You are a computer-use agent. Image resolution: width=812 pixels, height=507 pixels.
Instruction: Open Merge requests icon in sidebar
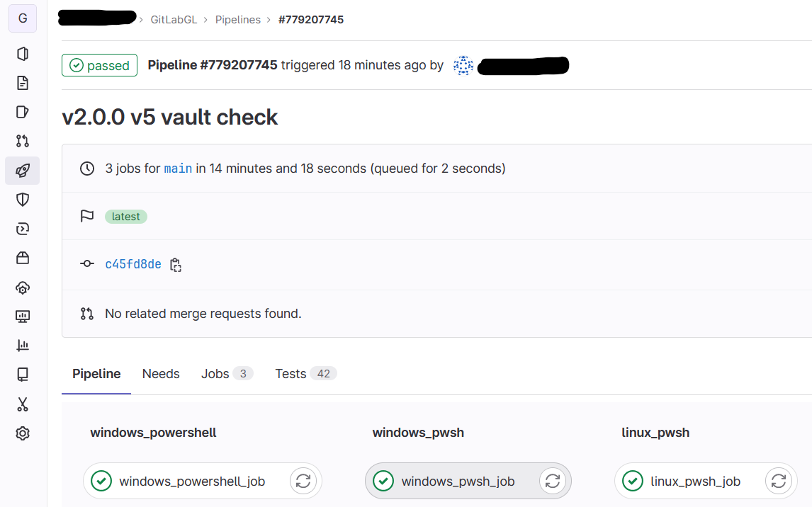click(x=22, y=141)
